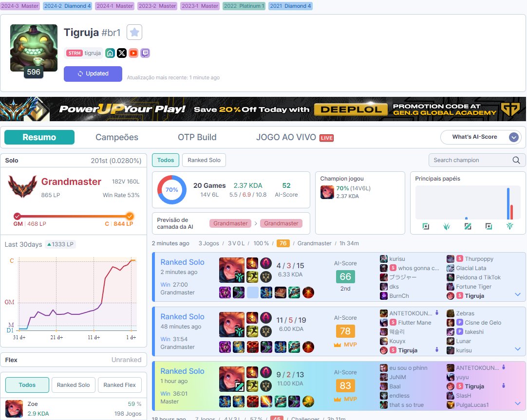527x420 pixels.
Task: Switch to the Resumo tab
Action: 39,137
